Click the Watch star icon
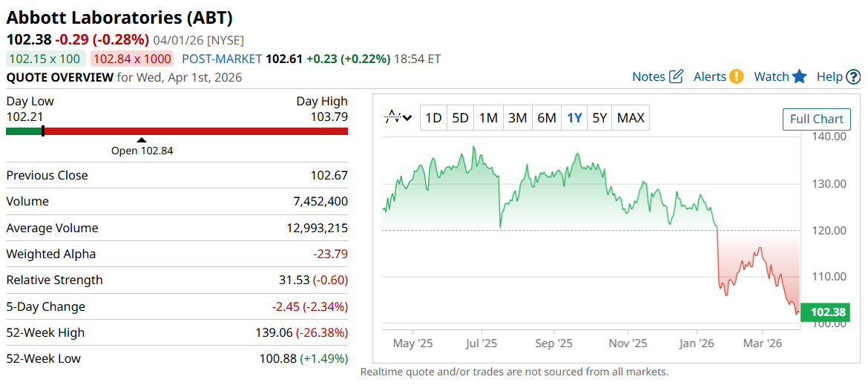The image size is (868, 385). (799, 76)
